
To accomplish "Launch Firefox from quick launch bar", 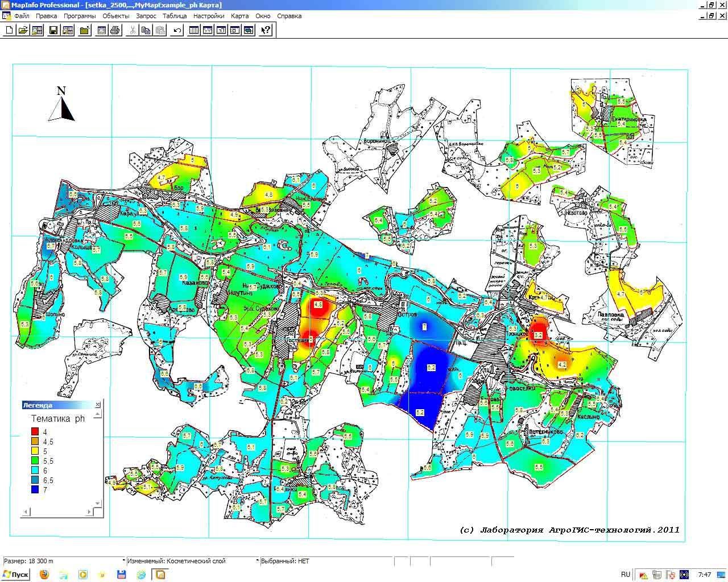I will pos(44,575).
